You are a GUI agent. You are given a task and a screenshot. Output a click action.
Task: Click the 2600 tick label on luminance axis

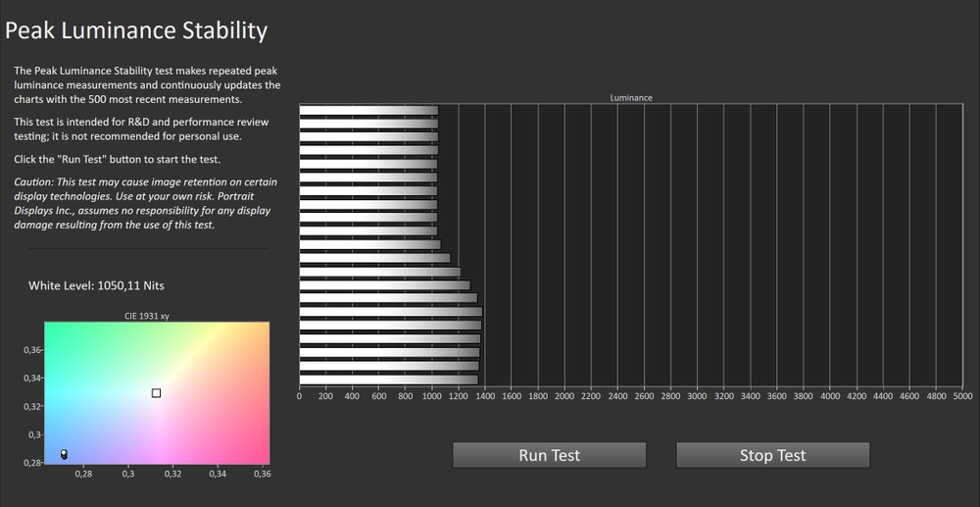(x=644, y=397)
